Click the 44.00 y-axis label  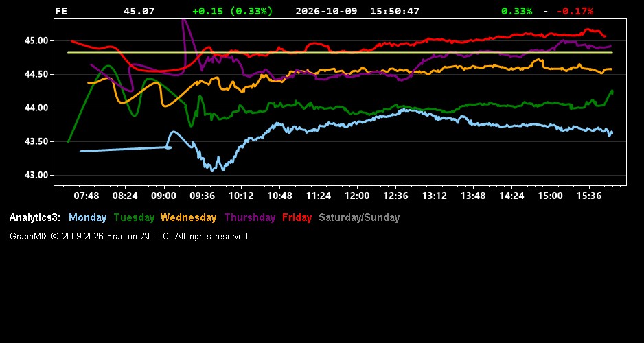(x=36, y=108)
